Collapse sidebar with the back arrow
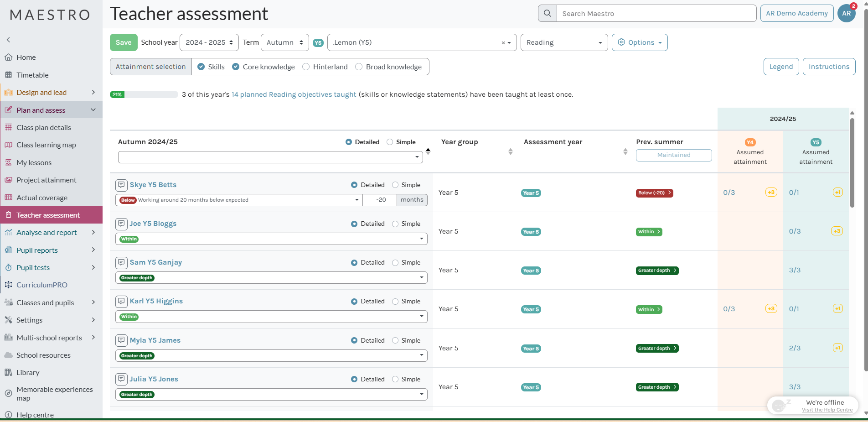The image size is (868, 422). (x=8, y=40)
